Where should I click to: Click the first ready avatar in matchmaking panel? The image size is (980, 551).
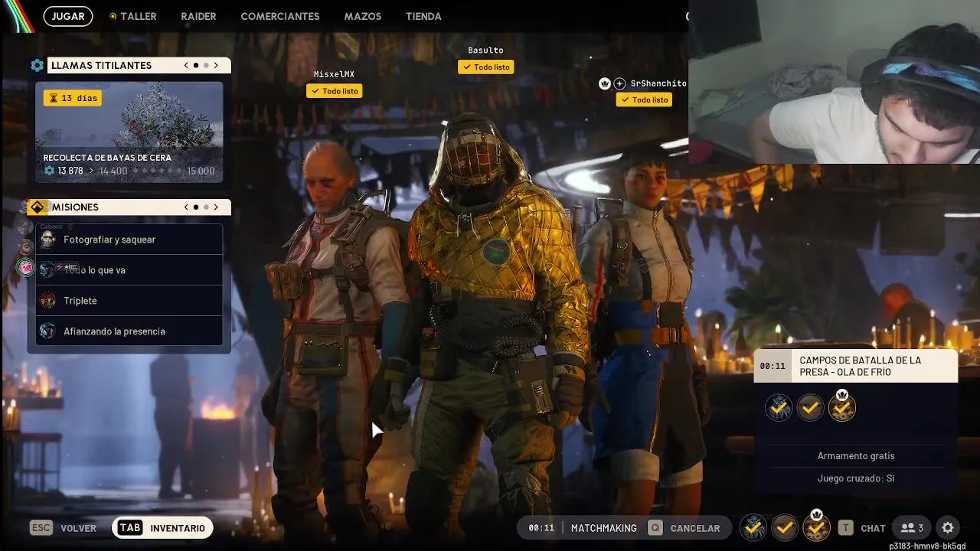pyautogui.click(x=779, y=408)
